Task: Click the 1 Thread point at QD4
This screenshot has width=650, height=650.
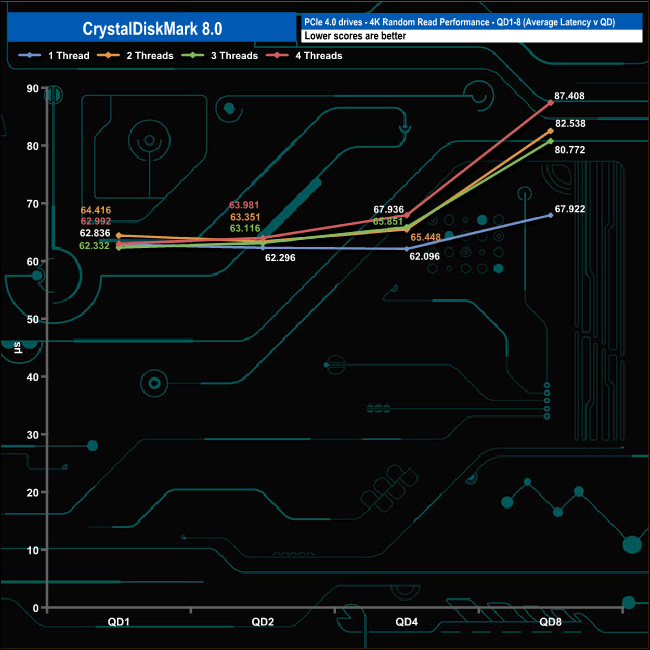Action: (x=407, y=249)
